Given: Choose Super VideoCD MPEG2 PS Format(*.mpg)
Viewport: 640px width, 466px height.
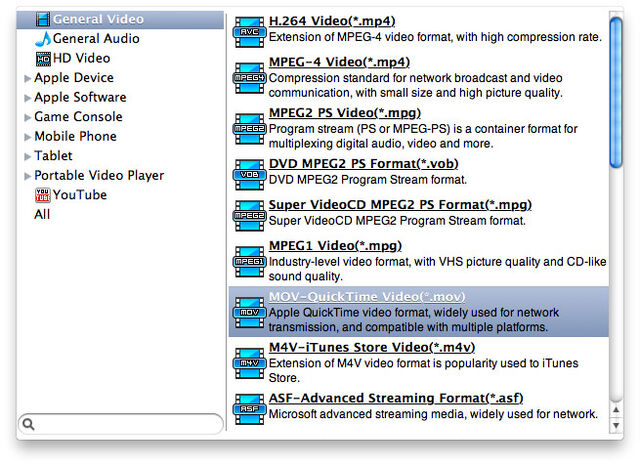Looking at the screenshot, I should tap(400, 204).
